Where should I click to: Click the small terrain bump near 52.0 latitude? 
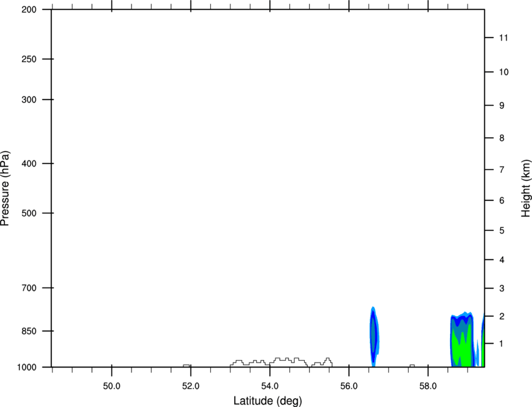point(187,366)
